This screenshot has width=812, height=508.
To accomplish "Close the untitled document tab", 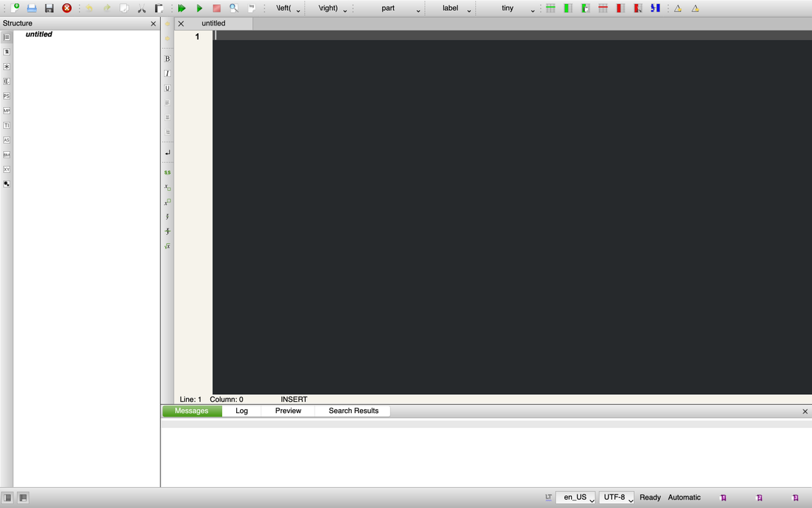I will click(x=181, y=24).
